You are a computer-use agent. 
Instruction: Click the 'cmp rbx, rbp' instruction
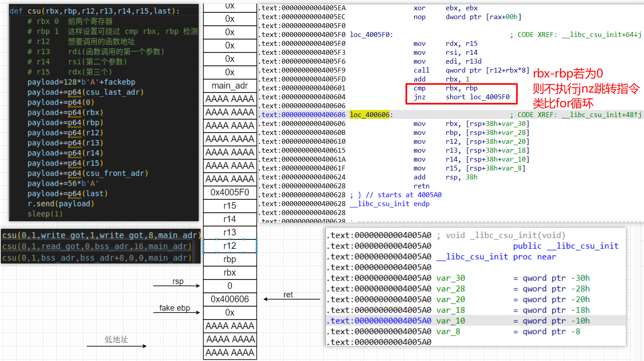click(446, 88)
